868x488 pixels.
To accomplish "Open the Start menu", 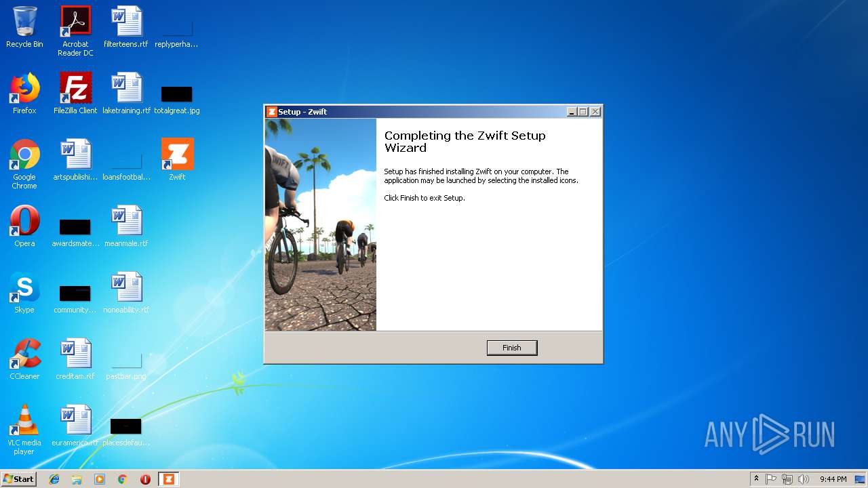I will [18, 479].
